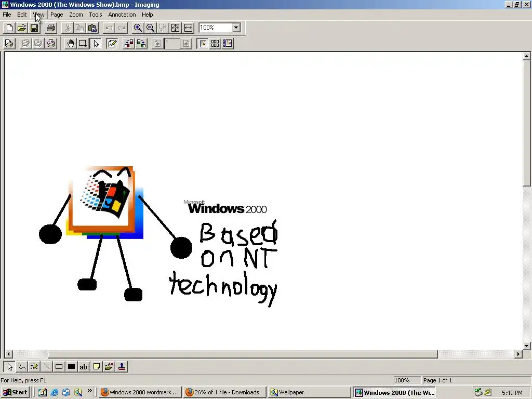Fit image to best fit
532x399 pixels.
point(176,28)
